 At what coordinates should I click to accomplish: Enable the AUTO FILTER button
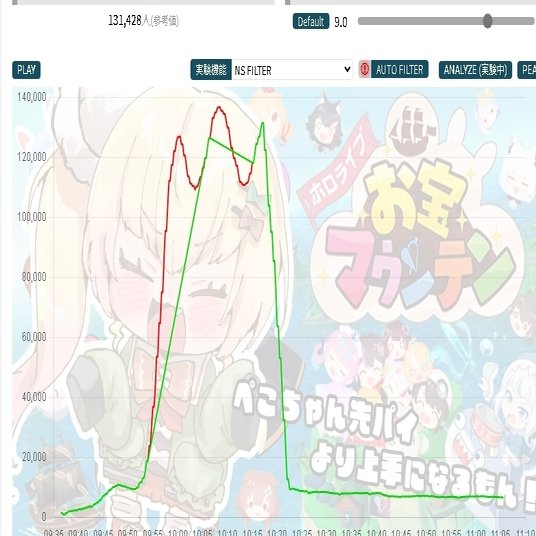click(399, 69)
